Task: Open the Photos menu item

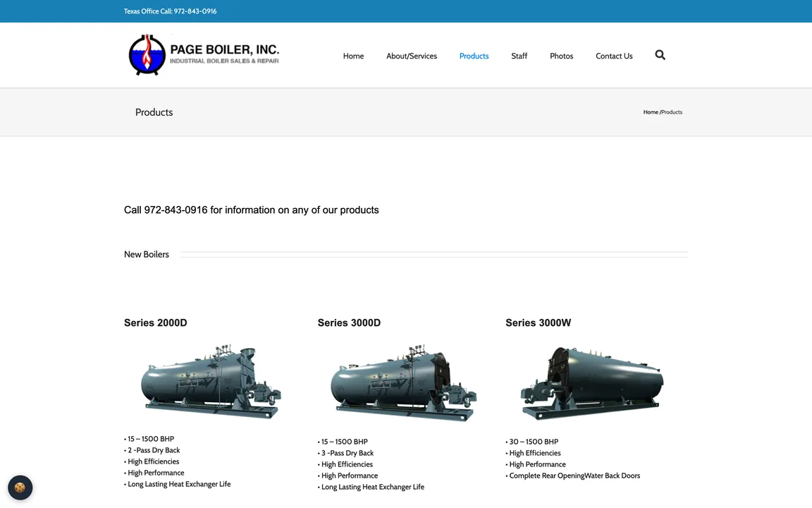Action: [x=561, y=56]
